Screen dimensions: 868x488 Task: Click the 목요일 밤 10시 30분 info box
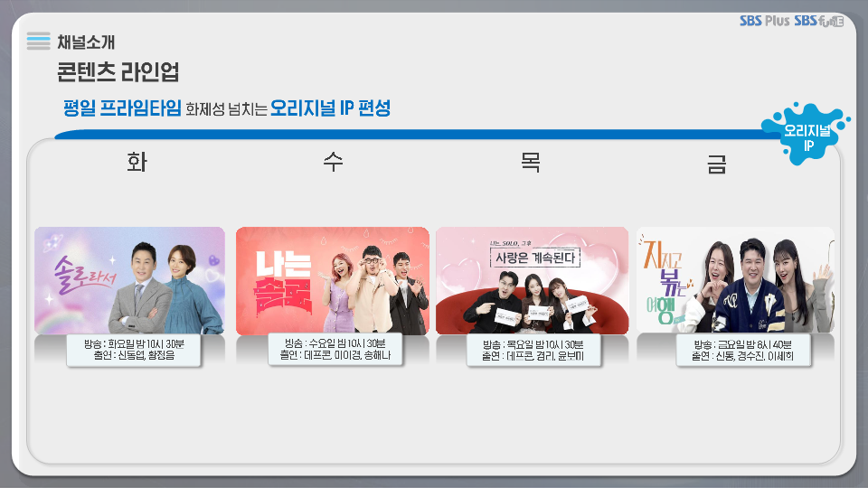(533, 350)
